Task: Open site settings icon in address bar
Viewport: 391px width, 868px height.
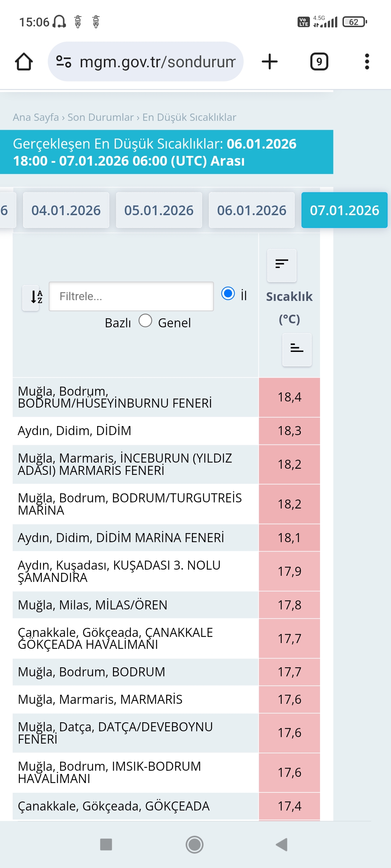Action: [x=64, y=61]
